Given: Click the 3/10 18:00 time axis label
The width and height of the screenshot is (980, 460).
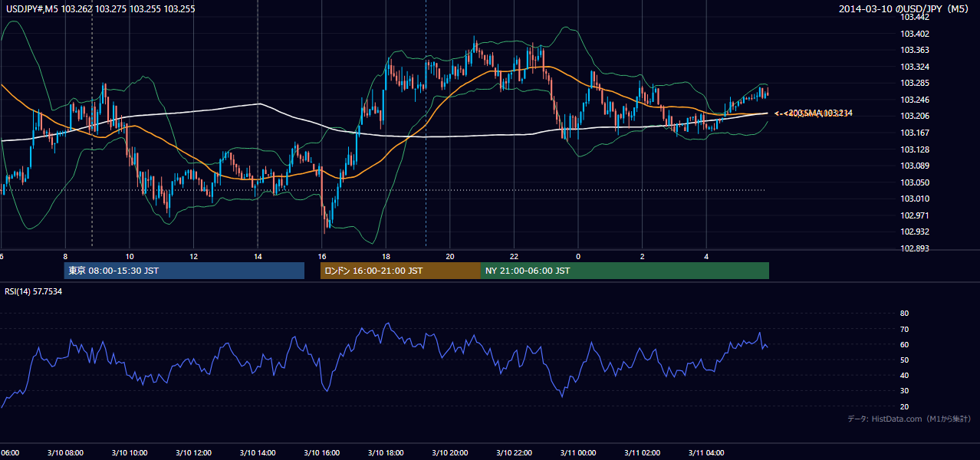Looking at the screenshot, I should 386,453.
